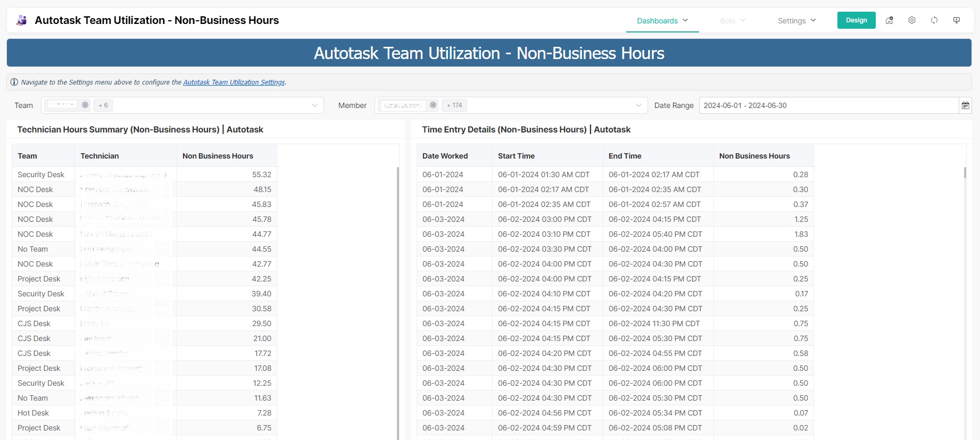980x440 pixels.
Task: Click the Design button
Action: tap(856, 20)
